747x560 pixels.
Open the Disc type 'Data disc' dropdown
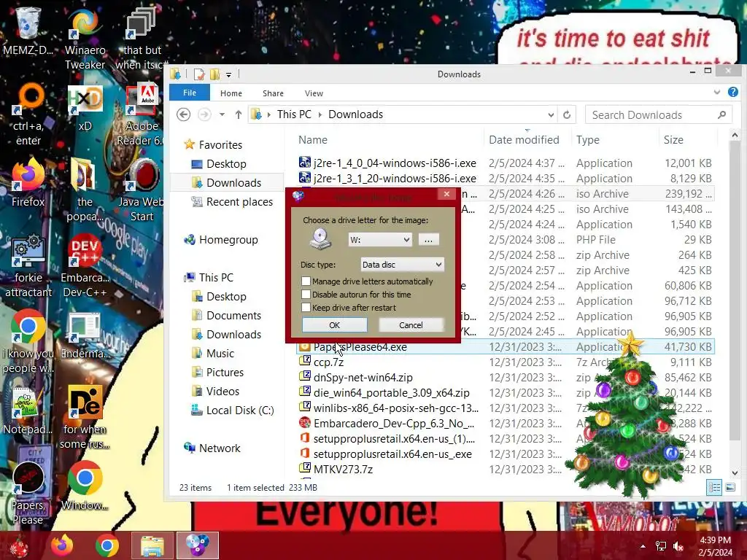pos(402,264)
